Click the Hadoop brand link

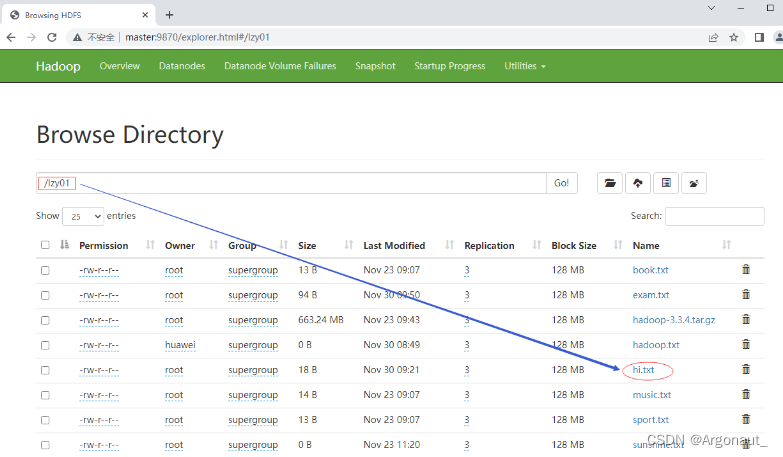click(x=58, y=66)
